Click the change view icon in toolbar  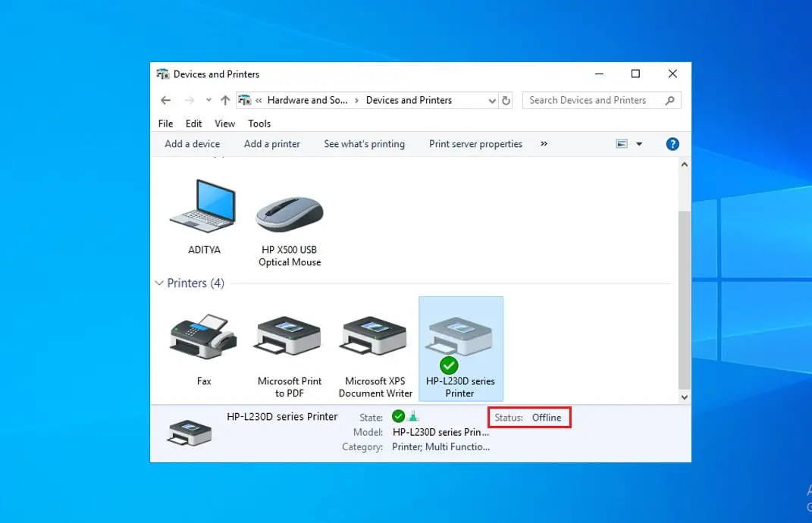point(622,144)
